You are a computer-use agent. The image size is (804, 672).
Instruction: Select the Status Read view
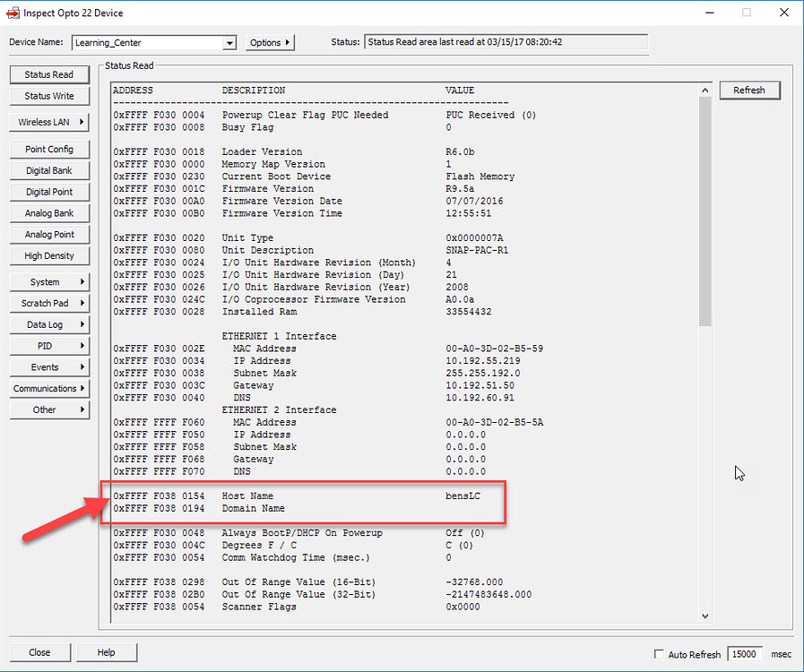click(x=49, y=73)
